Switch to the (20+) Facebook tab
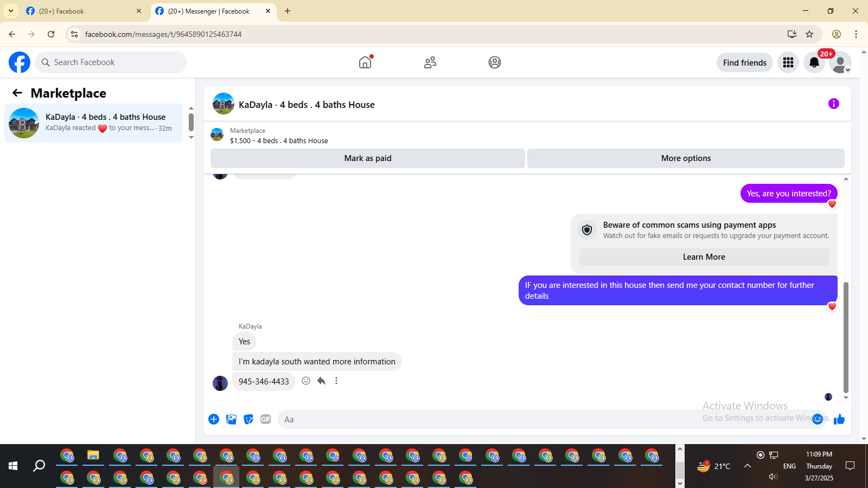This screenshot has height=488, width=868. point(84,11)
